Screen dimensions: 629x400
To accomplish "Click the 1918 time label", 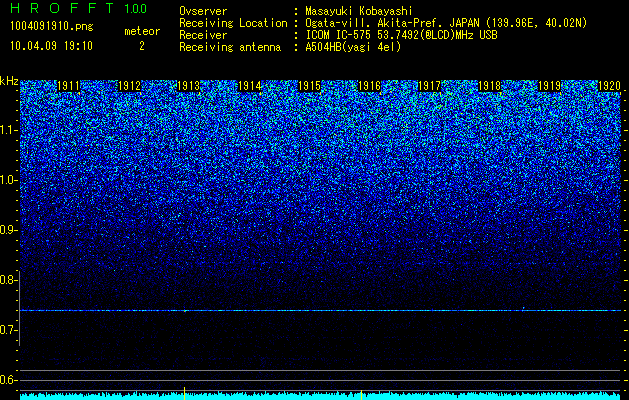I will click(x=489, y=86).
